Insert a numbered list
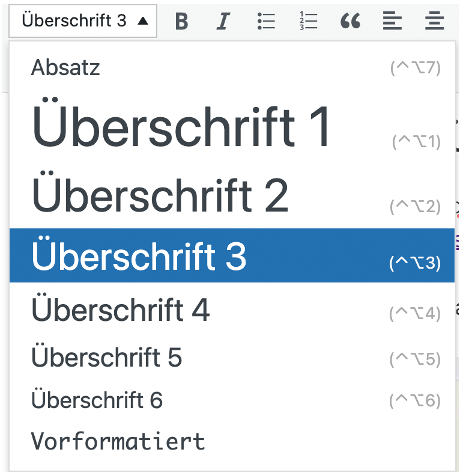 point(308,22)
